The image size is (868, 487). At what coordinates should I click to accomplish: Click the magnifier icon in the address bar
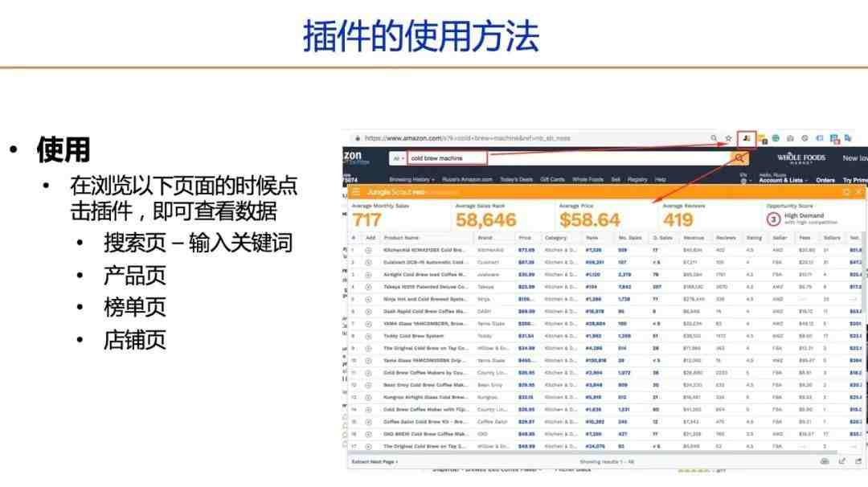pyautogui.click(x=714, y=138)
